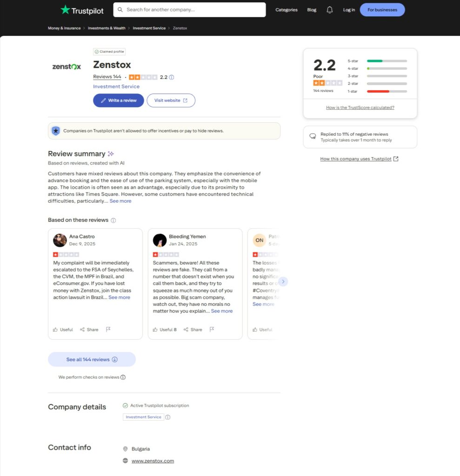Click the Write a review button
460x476 pixels.
(x=118, y=100)
